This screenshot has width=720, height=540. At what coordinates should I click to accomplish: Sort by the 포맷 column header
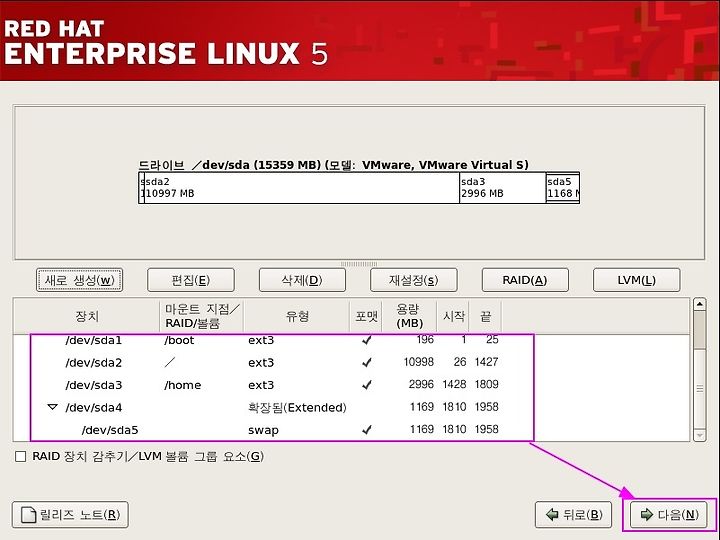366,316
